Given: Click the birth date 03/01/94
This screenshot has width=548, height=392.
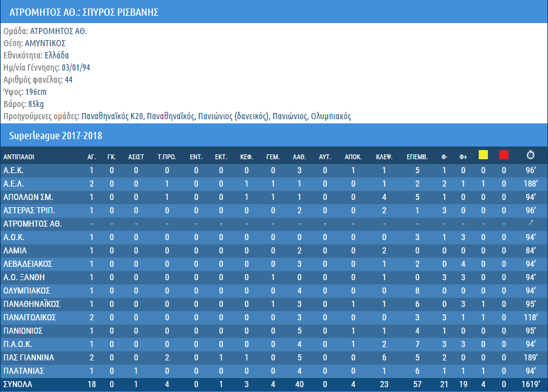Looking at the screenshot, I should pyautogui.click(x=76, y=67).
